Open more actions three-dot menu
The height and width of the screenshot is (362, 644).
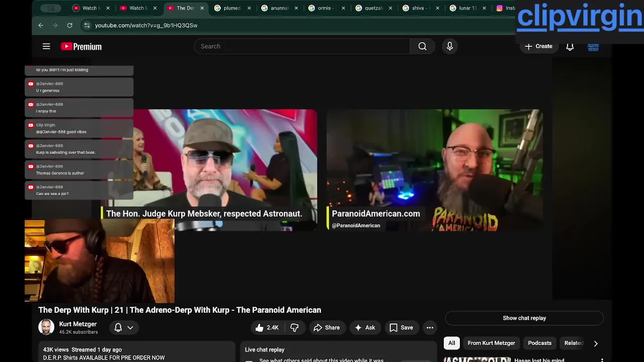coord(430,328)
